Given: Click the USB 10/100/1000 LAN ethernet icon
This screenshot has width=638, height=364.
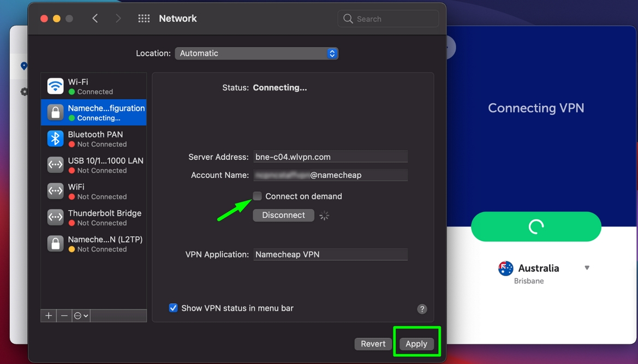Looking at the screenshot, I should point(55,165).
